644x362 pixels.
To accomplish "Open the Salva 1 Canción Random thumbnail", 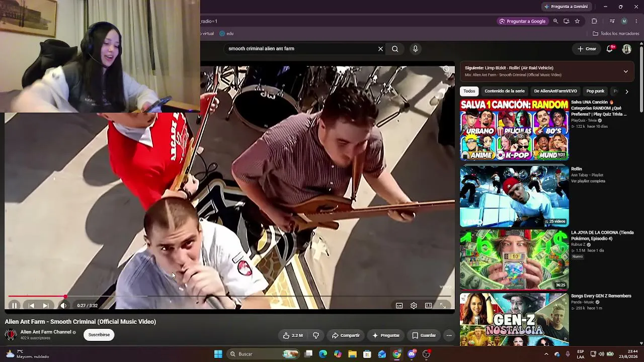I will pyautogui.click(x=514, y=130).
